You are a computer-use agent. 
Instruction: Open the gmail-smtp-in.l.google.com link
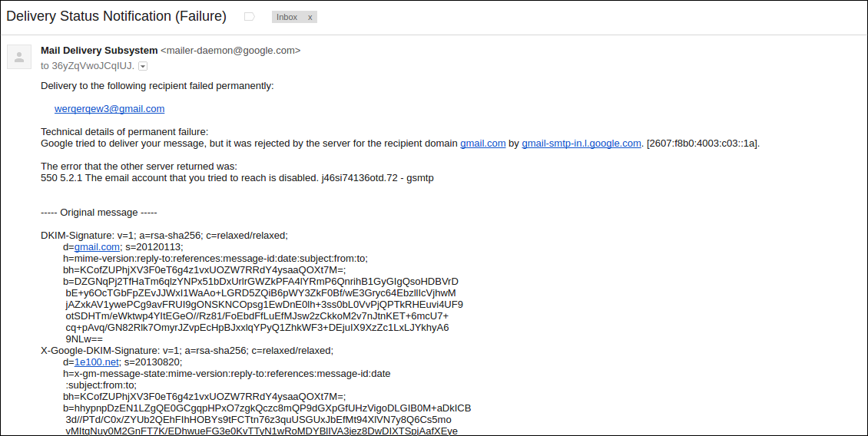[x=581, y=144]
